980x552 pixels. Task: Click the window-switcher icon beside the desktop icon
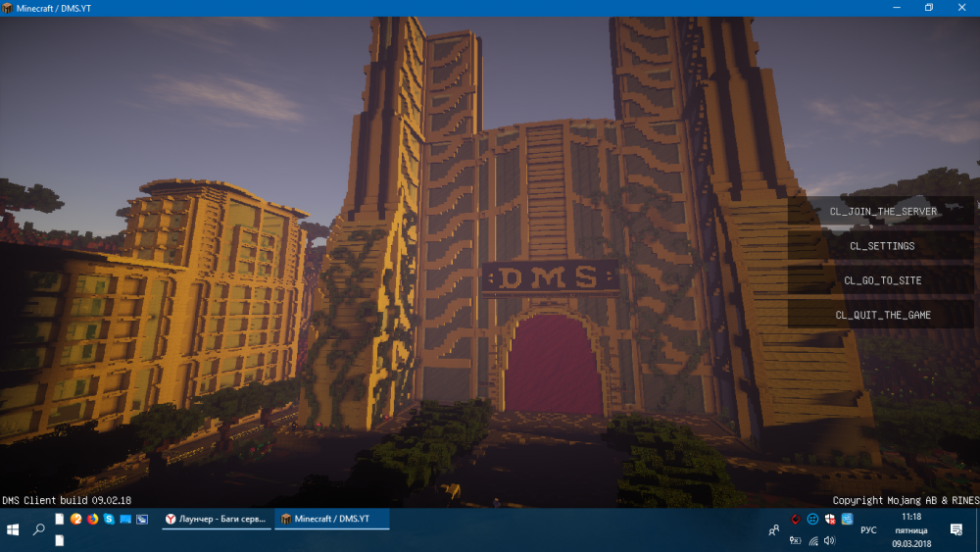[x=142, y=519]
